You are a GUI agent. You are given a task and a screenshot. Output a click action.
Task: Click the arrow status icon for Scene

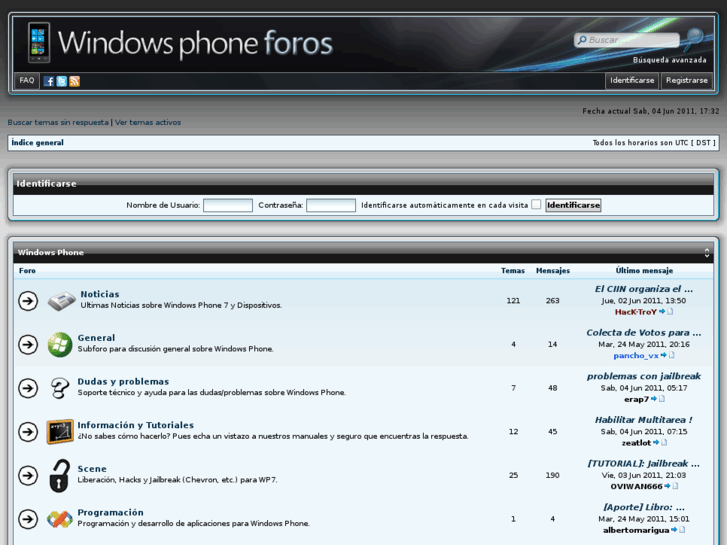(28, 475)
